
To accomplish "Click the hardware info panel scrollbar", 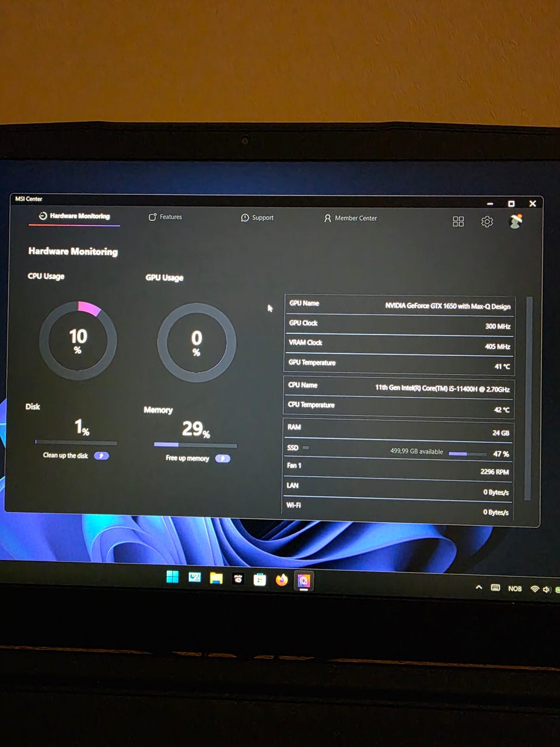I will [528, 399].
